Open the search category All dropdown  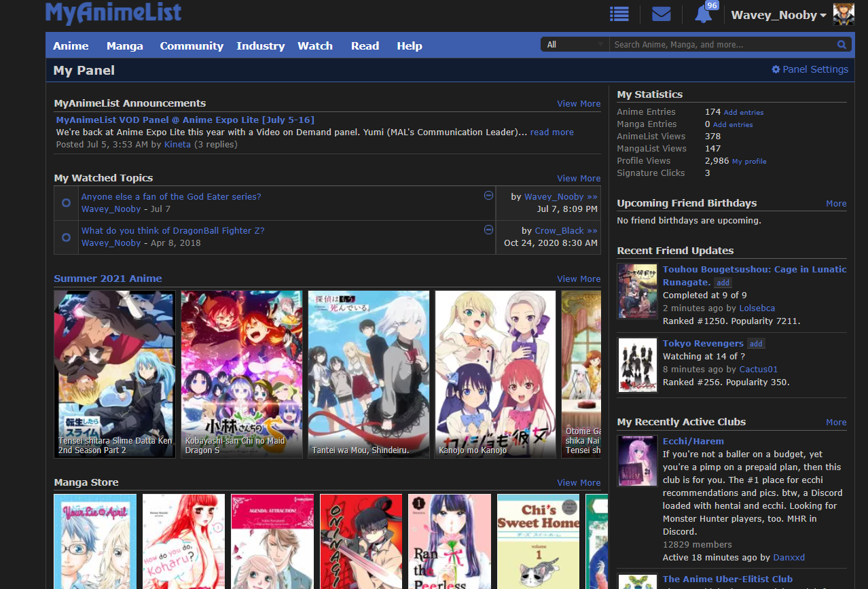point(575,45)
